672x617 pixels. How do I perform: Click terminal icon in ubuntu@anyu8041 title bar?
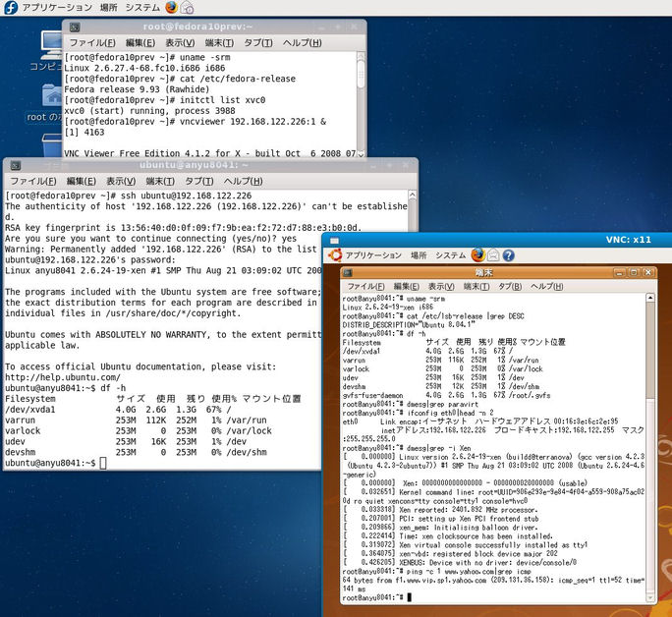[x=16, y=165]
